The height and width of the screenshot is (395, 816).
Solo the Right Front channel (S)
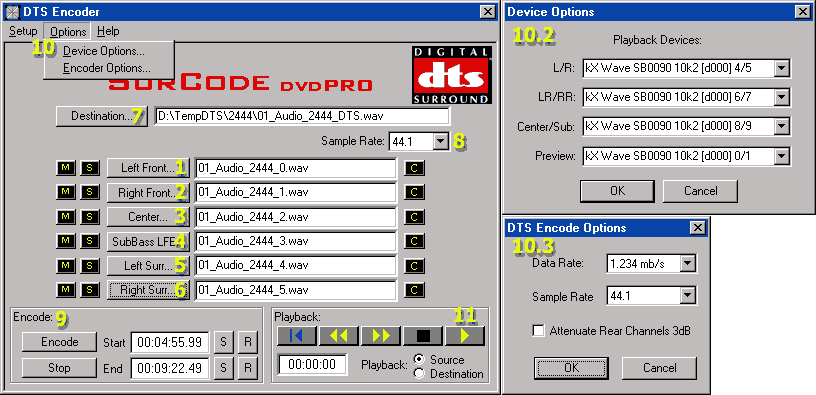(90, 192)
